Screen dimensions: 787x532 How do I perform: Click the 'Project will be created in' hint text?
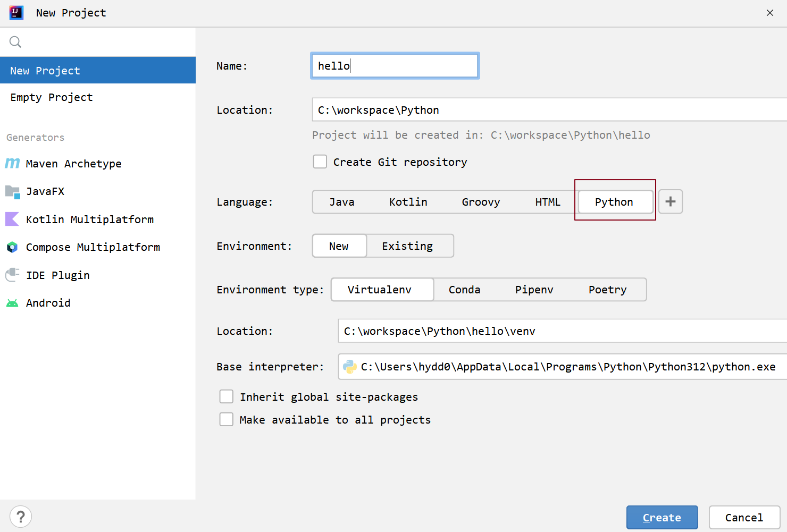[481, 135]
